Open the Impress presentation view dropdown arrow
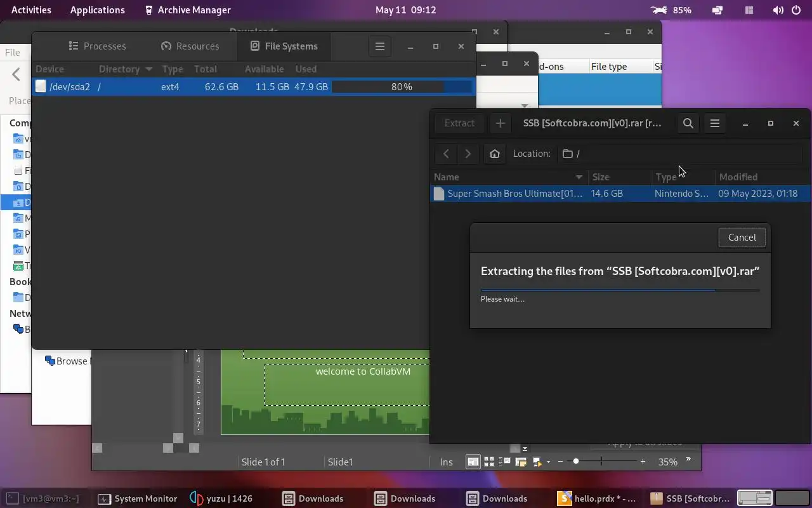 coord(549,462)
